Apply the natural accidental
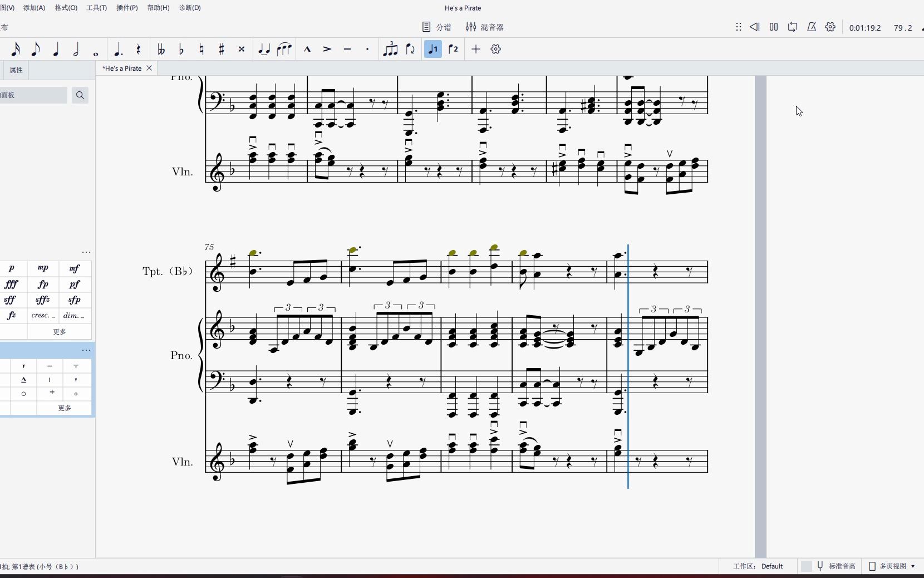The image size is (924, 578). click(201, 49)
